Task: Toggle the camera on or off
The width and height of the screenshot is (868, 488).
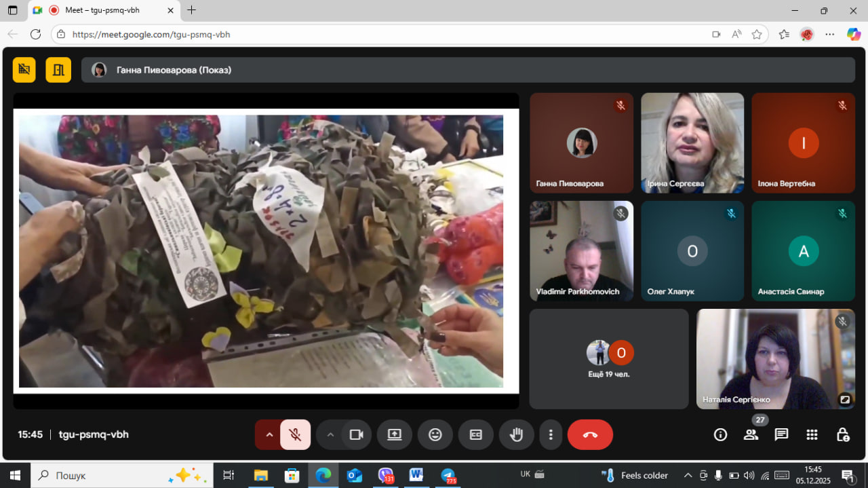Action: click(x=357, y=435)
